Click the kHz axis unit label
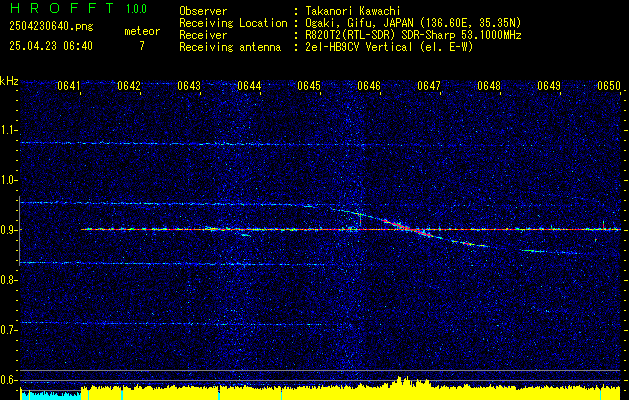629x400 pixels. (9, 81)
